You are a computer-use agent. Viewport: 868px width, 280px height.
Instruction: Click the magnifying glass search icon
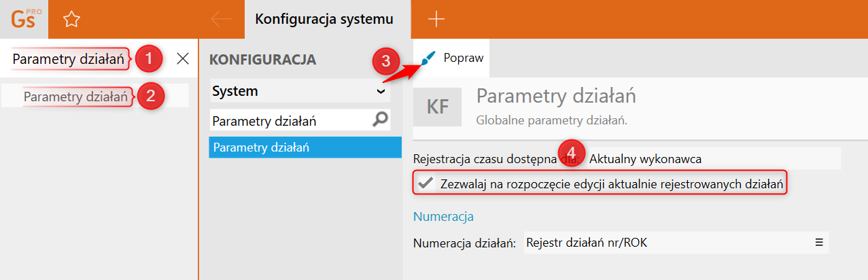coord(381,120)
